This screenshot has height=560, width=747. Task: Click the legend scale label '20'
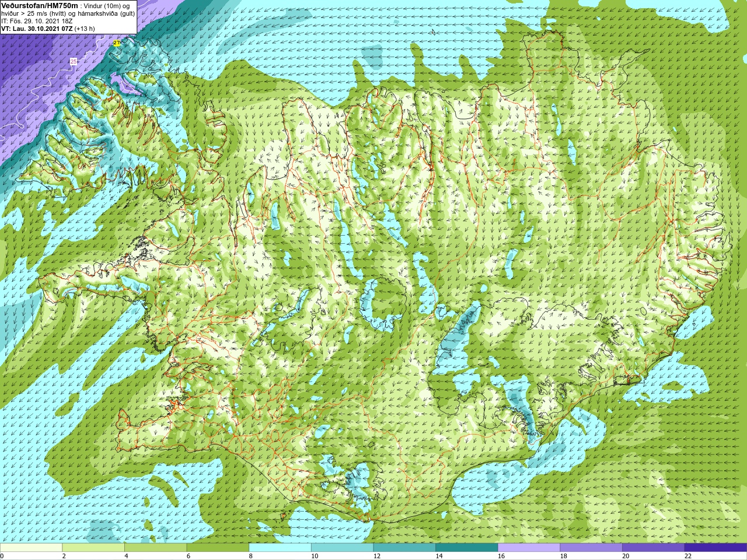click(626, 556)
